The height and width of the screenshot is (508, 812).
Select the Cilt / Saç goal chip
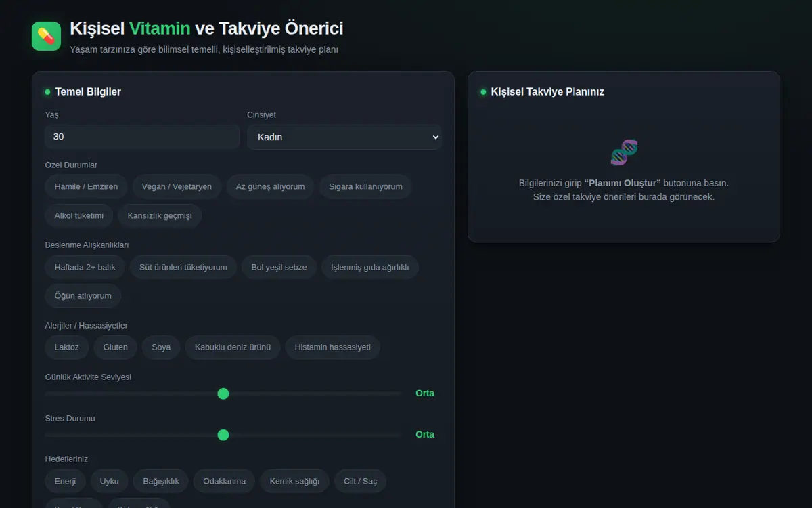pos(361,482)
